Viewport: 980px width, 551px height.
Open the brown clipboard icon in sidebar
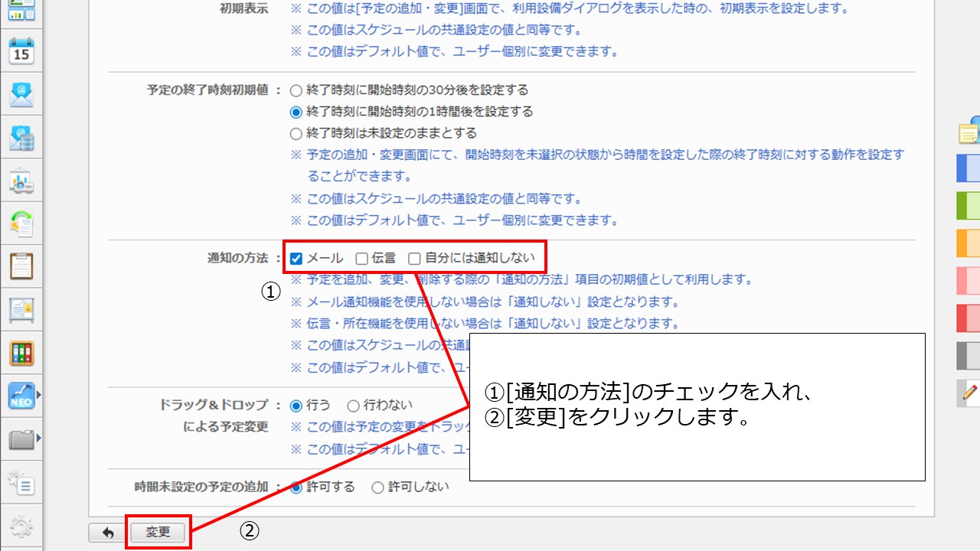(21, 266)
